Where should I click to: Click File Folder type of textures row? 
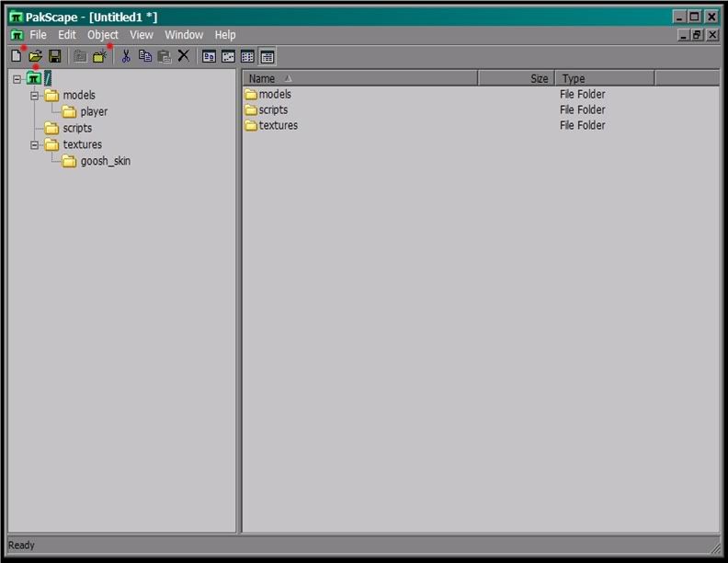pyautogui.click(x=582, y=125)
